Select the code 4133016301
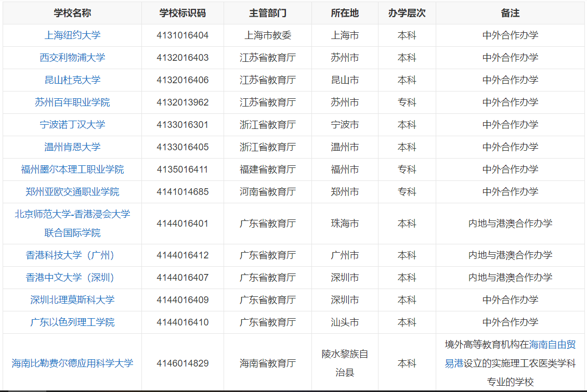This screenshot has height=392, width=587. point(182,125)
